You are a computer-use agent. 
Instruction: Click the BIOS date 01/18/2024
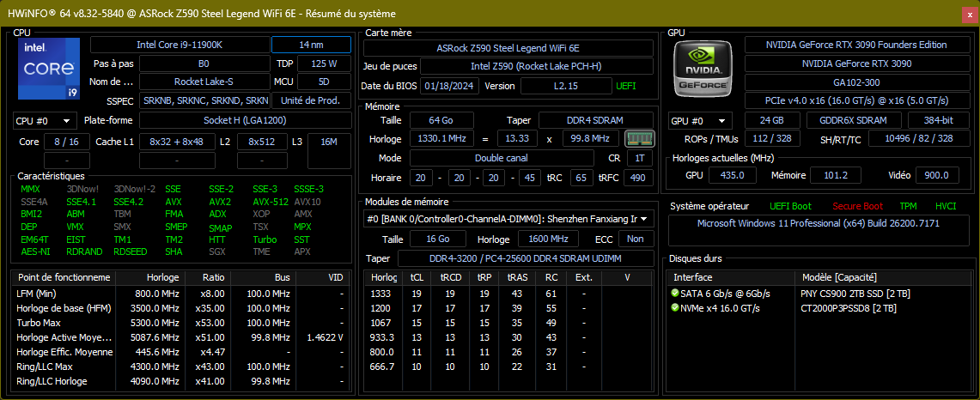pos(450,86)
